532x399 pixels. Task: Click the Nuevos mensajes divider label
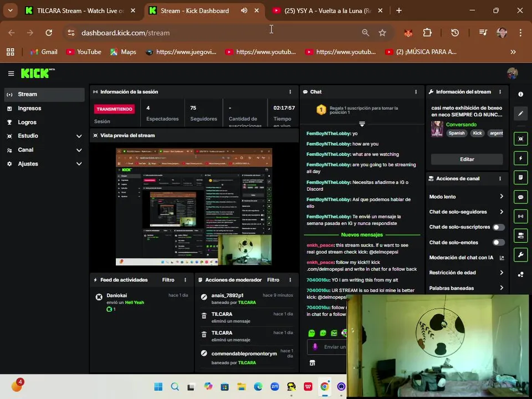pyautogui.click(x=362, y=234)
